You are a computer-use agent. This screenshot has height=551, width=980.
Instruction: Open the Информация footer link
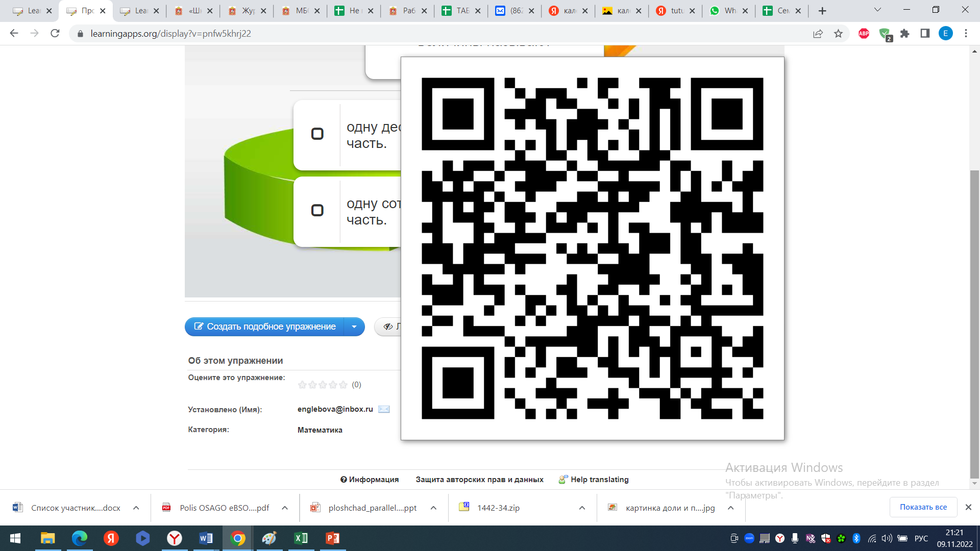tap(370, 480)
